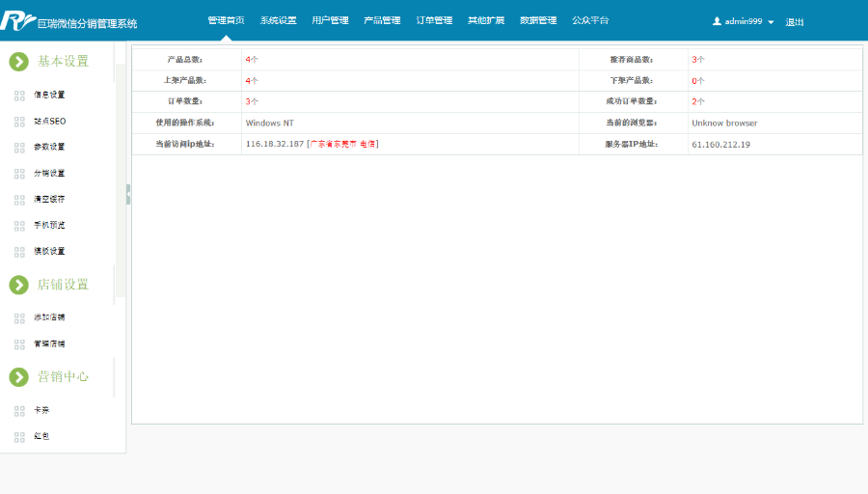Open the 订单管理 nav menu
This screenshot has width=868, height=494.
click(x=434, y=20)
